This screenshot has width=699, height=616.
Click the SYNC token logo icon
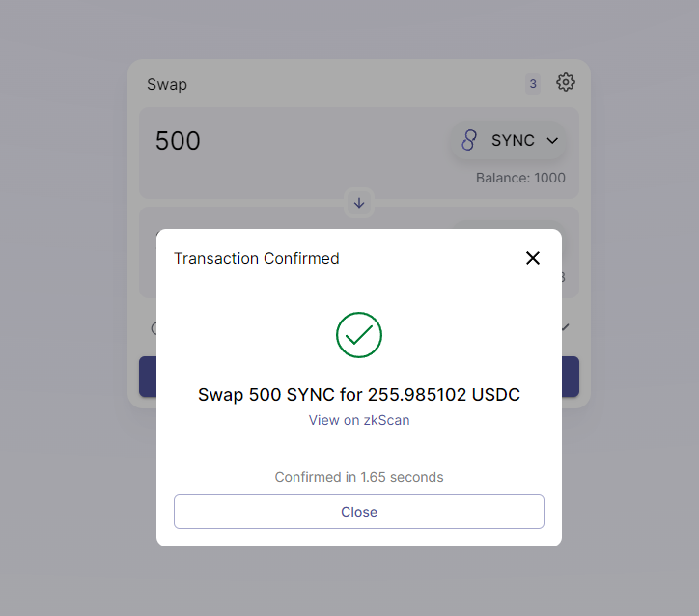click(x=469, y=140)
